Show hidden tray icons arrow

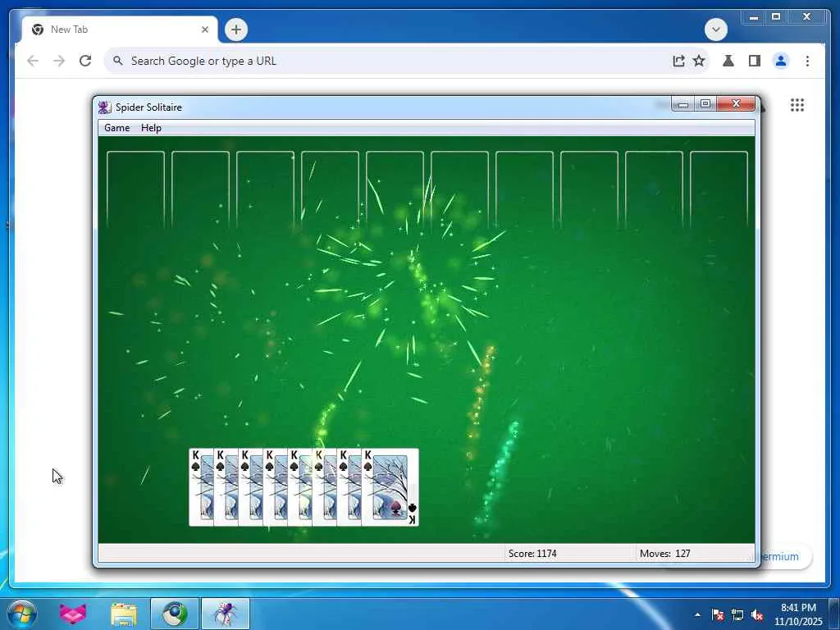tap(697, 615)
